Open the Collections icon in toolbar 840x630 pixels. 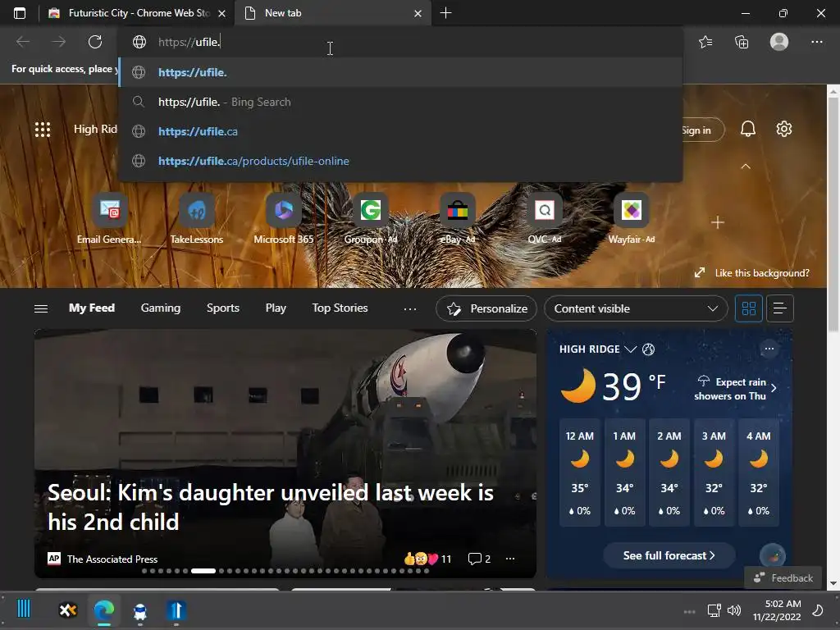pyautogui.click(x=742, y=42)
